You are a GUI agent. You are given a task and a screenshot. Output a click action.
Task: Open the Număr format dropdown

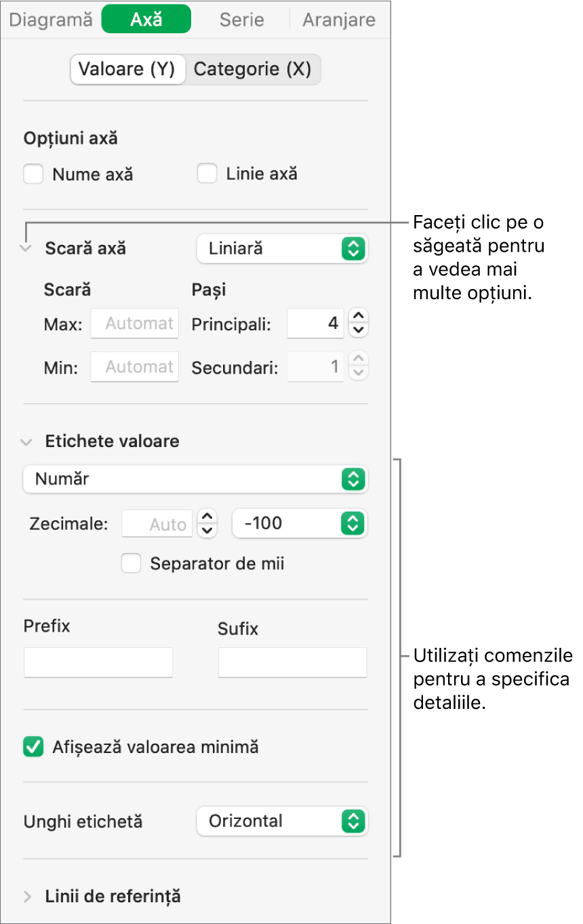195,479
